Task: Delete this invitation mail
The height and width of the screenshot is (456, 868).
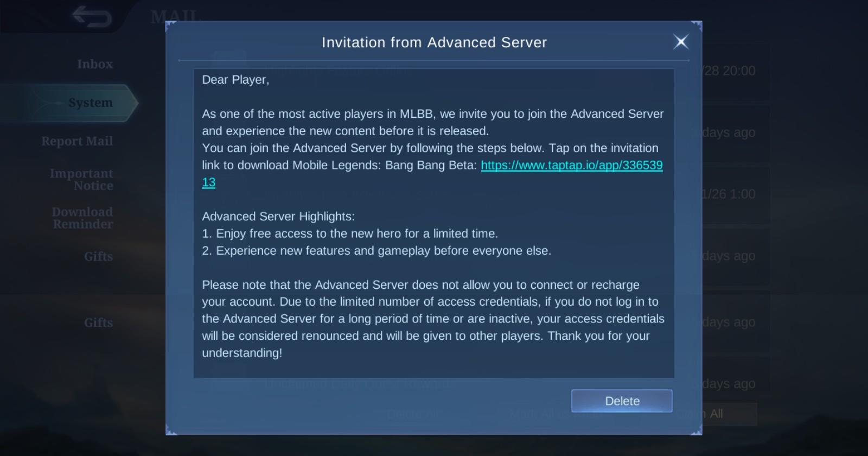Action: click(x=622, y=401)
